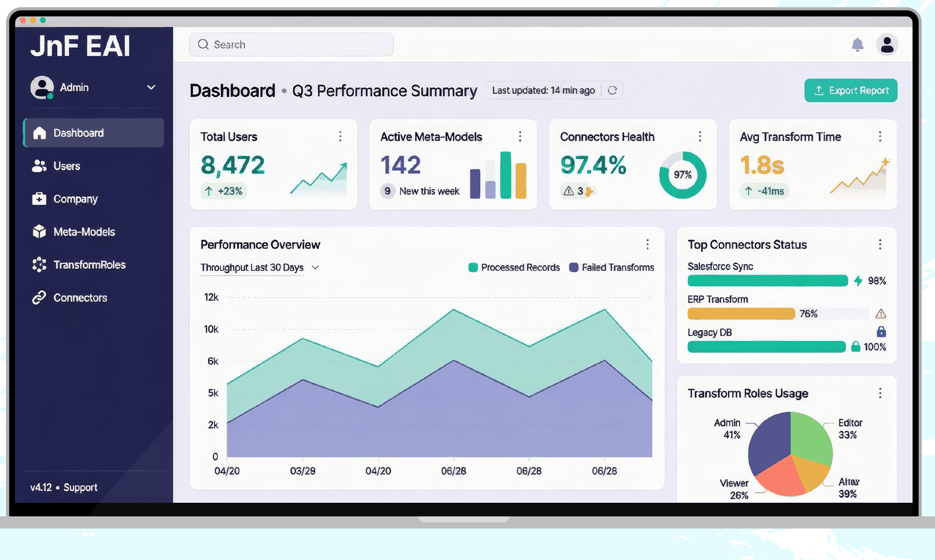Click the ERP Transform warning triangle
Image resolution: width=935 pixels, height=560 pixels.
[x=881, y=314]
